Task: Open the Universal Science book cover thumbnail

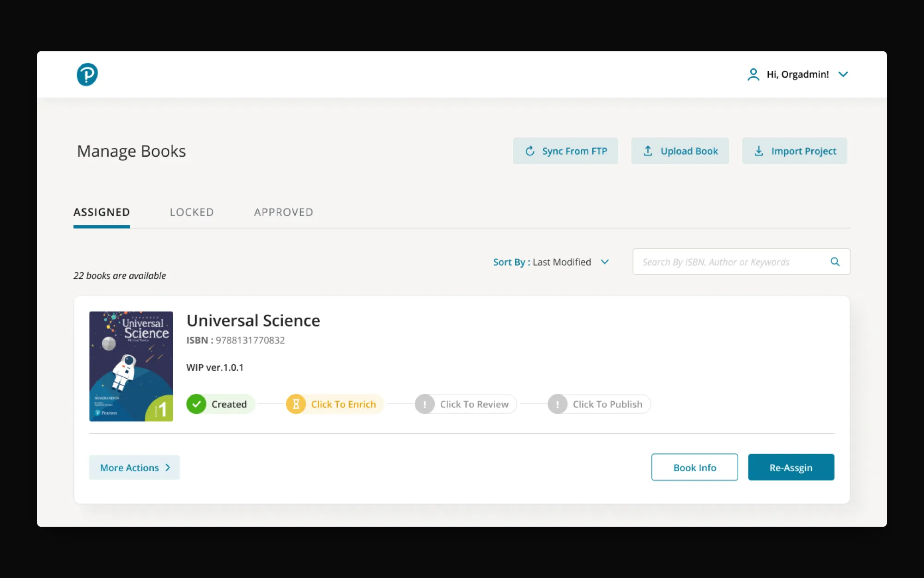Action: point(131,366)
